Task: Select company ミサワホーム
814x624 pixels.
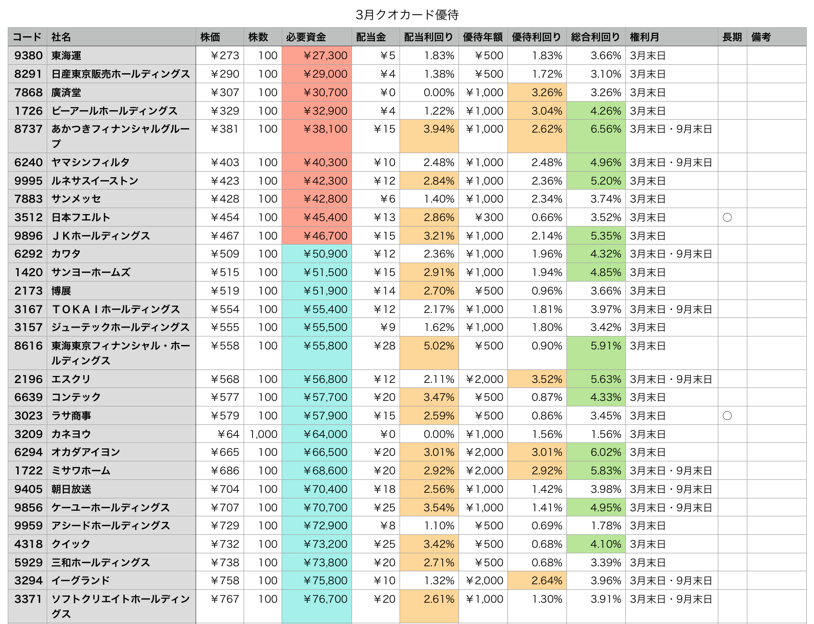Action: point(80,471)
